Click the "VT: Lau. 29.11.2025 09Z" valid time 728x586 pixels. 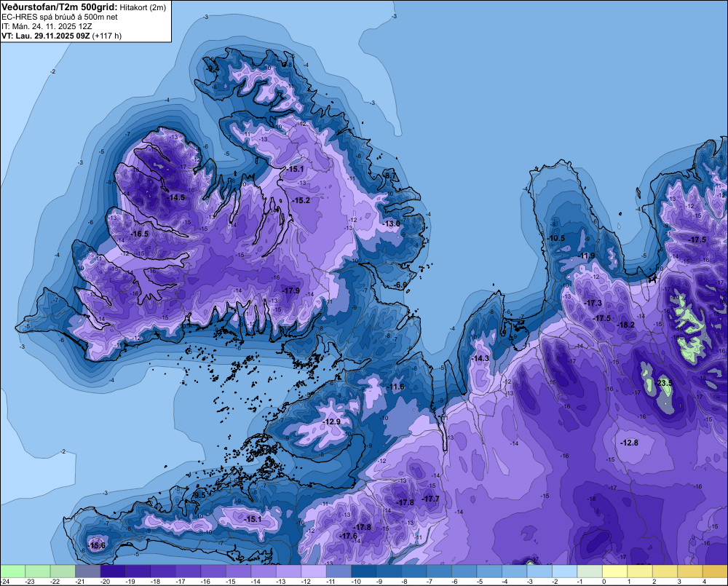45,36
